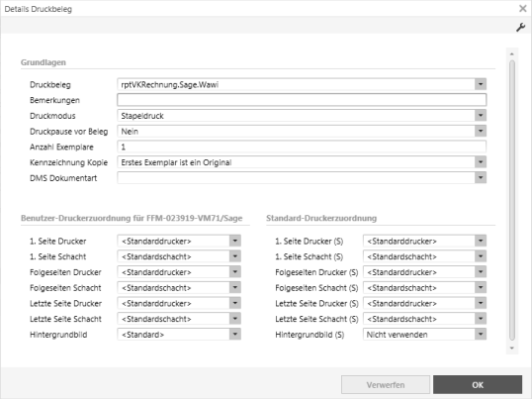Image resolution: width=532 pixels, height=399 pixels.
Task: Focus the Anzahl Exemplare field
Action: pos(302,147)
